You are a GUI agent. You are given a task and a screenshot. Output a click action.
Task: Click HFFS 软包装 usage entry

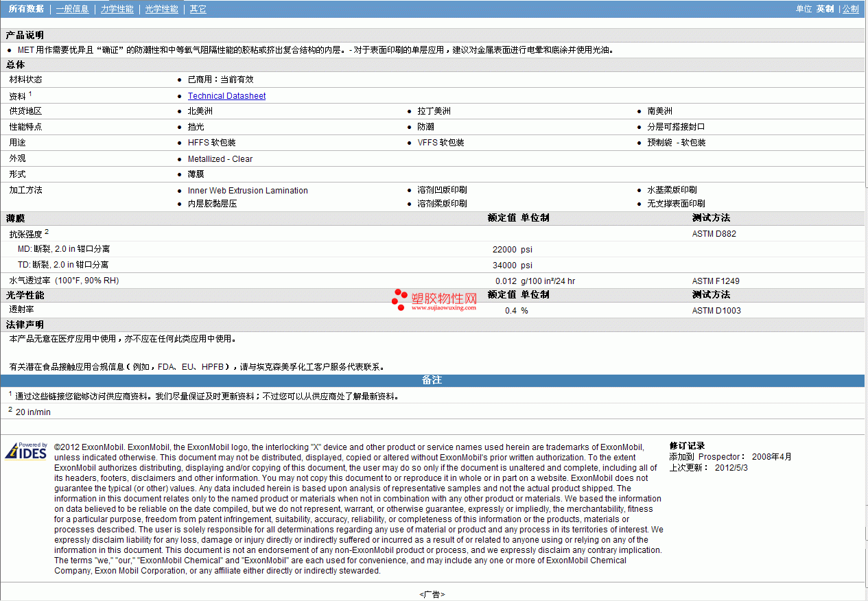point(212,143)
